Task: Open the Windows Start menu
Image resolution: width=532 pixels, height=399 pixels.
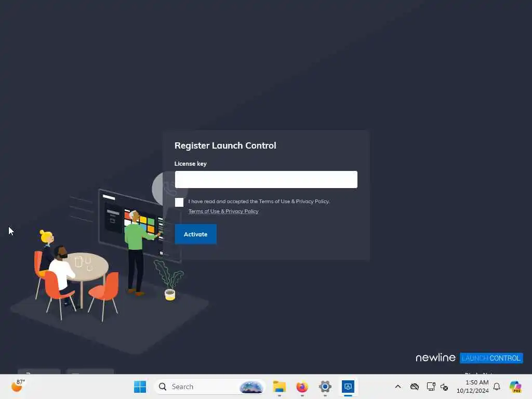Action: (x=140, y=387)
